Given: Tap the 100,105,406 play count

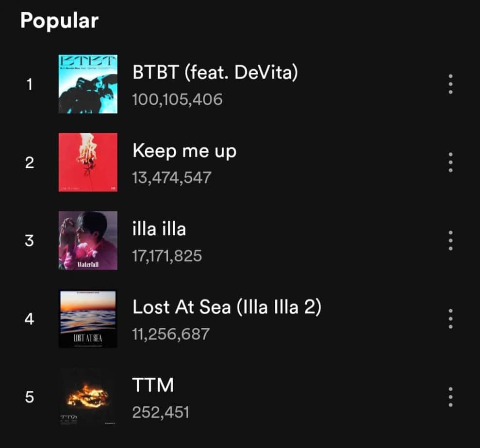Looking at the screenshot, I should pos(177,99).
